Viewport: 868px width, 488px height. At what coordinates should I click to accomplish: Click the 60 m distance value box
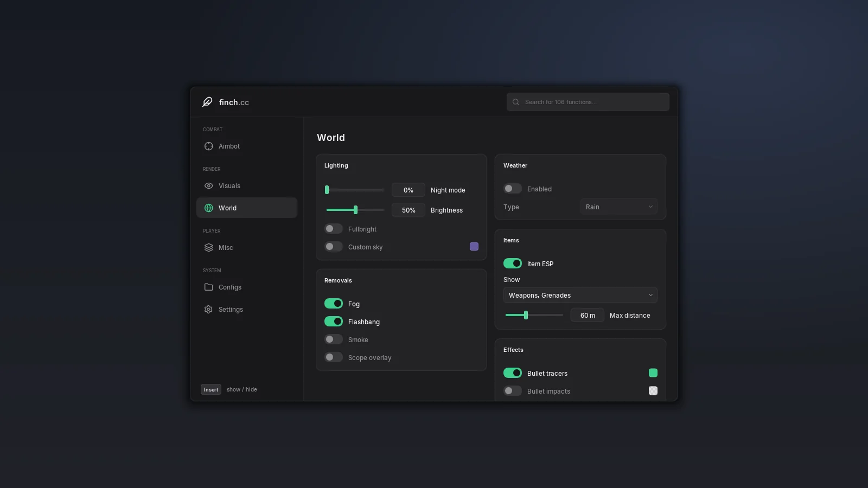click(x=588, y=315)
